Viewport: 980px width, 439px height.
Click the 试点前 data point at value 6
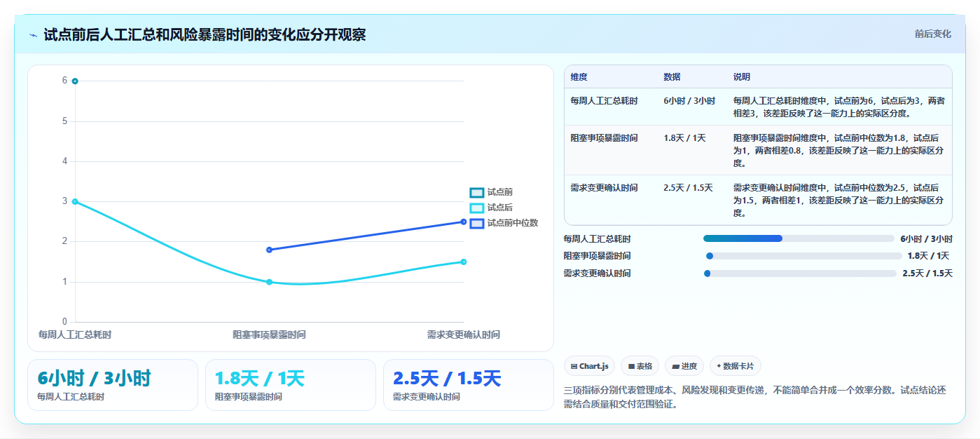click(x=75, y=81)
